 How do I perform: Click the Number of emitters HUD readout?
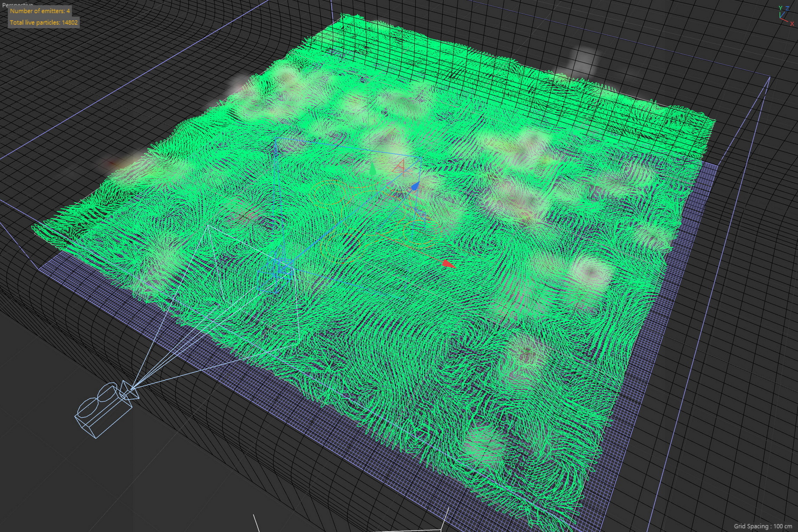[40, 11]
